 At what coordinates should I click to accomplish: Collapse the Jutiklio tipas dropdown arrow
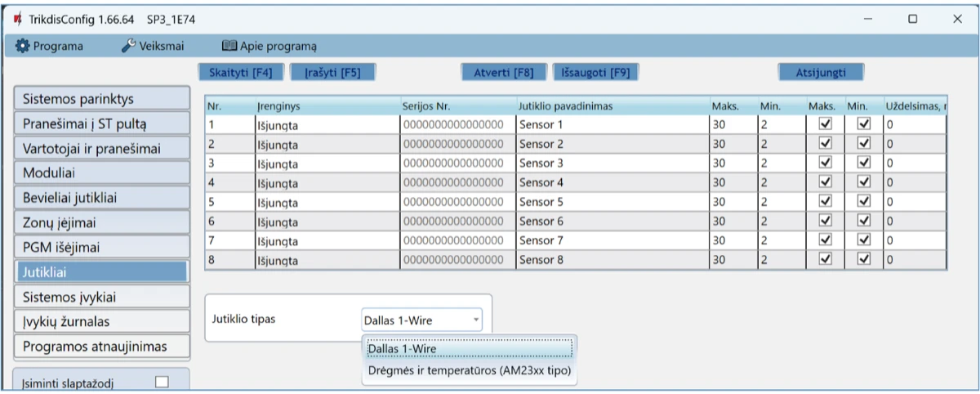[x=475, y=320]
